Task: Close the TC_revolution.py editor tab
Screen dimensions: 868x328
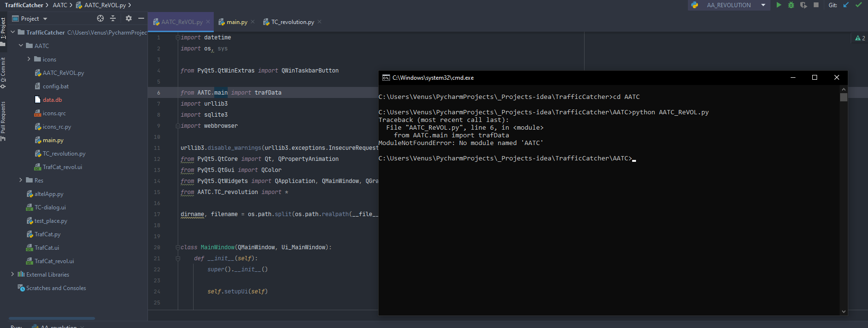Action: (x=319, y=22)
